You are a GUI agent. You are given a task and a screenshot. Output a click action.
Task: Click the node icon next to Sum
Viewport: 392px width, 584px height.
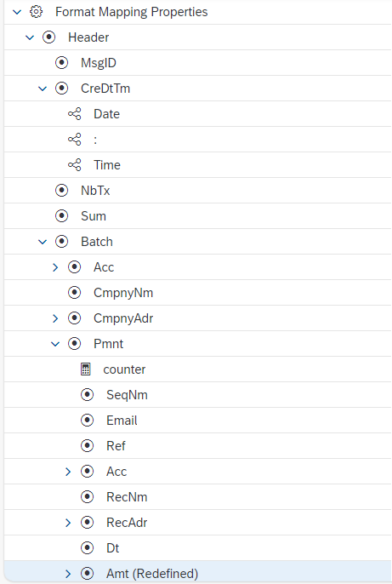tap(62, 216)
